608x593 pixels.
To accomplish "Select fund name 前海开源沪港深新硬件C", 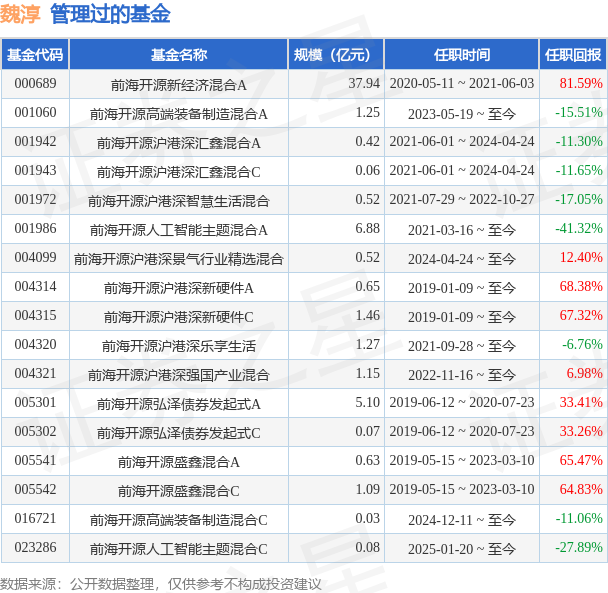I will pos(179,317).
